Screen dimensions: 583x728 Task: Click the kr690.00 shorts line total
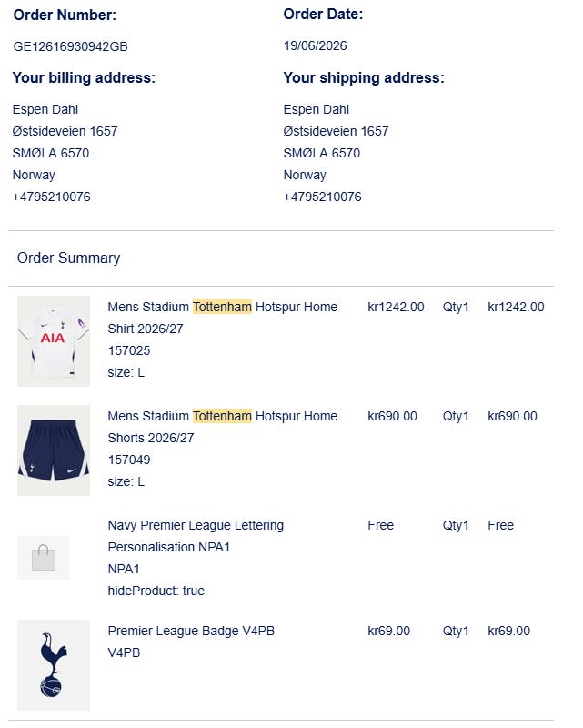click(x=512, y=416)
